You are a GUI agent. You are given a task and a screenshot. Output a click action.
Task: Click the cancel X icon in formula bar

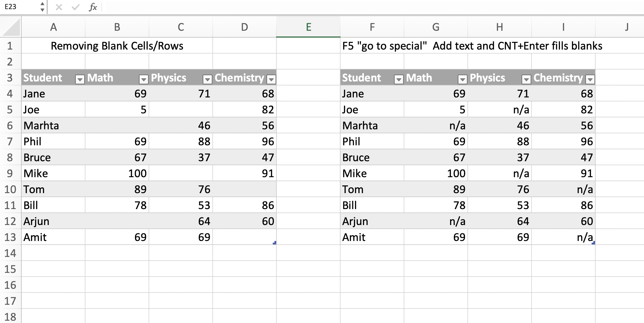point(59,7)
